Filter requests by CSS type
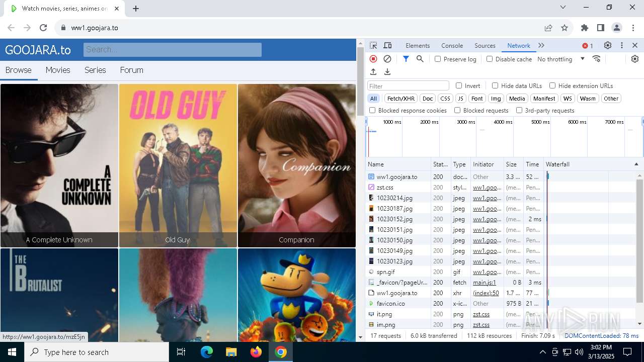Viewport: 644px width, 362px height. [x=445, y=99]
